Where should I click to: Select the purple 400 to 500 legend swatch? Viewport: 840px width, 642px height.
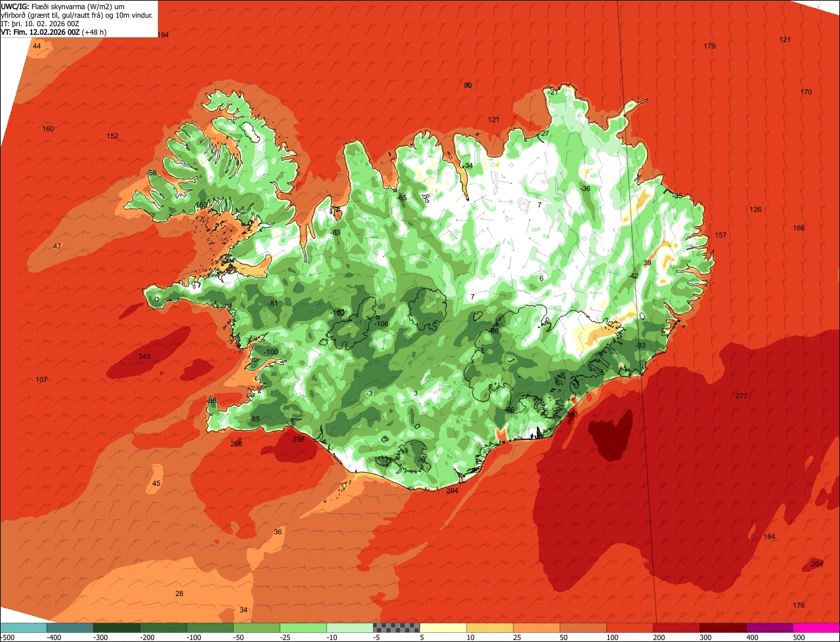click(x=770, y=628)
